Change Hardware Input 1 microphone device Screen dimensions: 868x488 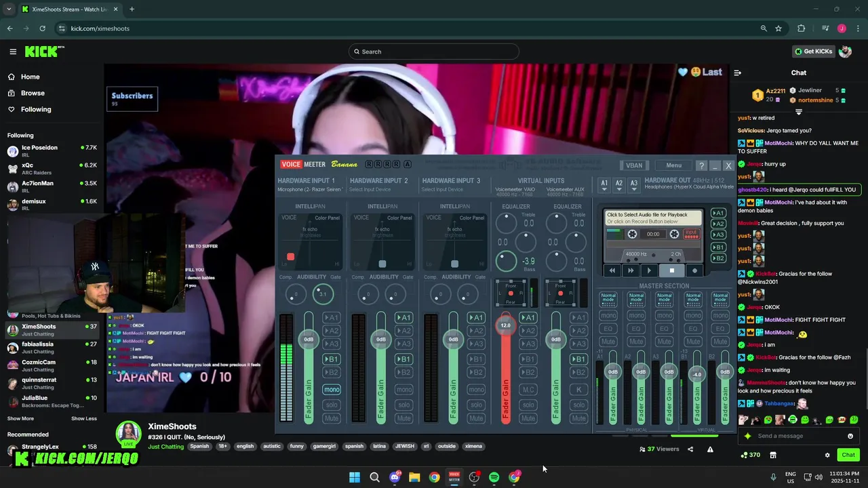tap(309, 190)
